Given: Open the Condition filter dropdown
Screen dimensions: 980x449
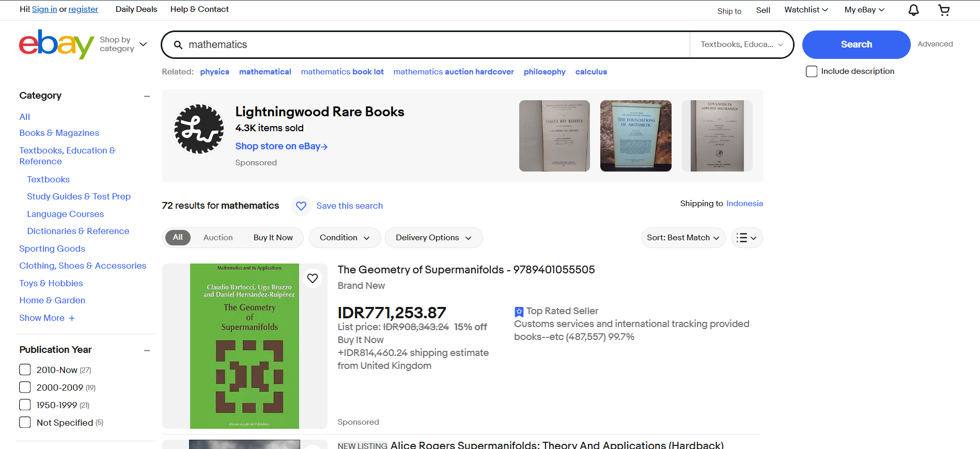Looking at the screenshot, I should click(345, 238).
